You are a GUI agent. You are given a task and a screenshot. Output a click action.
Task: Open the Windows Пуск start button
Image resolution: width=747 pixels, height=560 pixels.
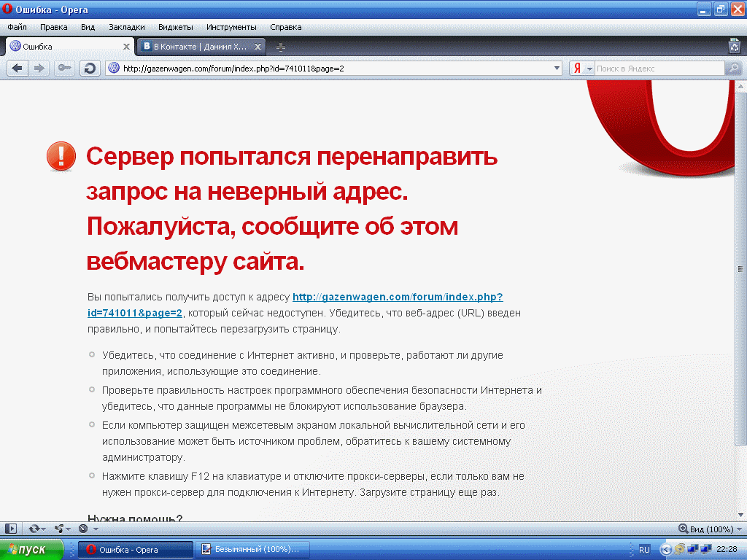tap(31, 550)
